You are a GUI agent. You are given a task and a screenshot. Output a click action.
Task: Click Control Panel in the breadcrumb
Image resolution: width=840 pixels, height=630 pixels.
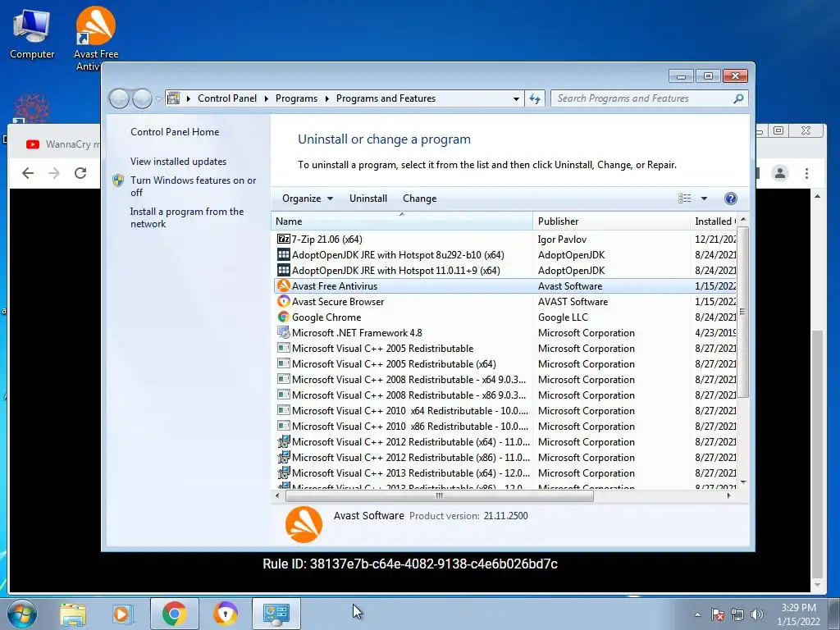coord(227,98)
